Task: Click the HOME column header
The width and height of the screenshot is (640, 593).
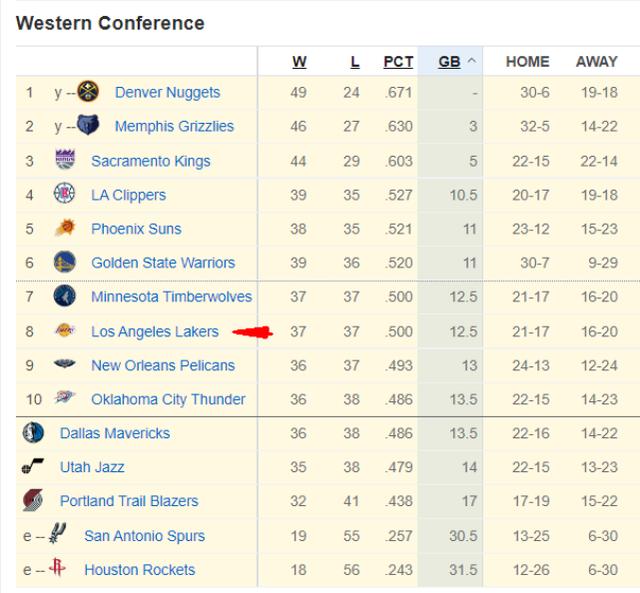Action: (527, 62)
